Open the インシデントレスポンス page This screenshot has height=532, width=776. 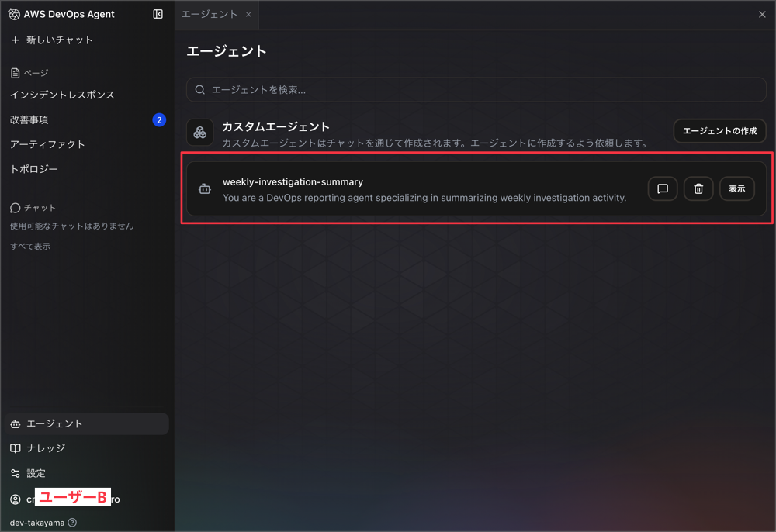pos(62,95)
